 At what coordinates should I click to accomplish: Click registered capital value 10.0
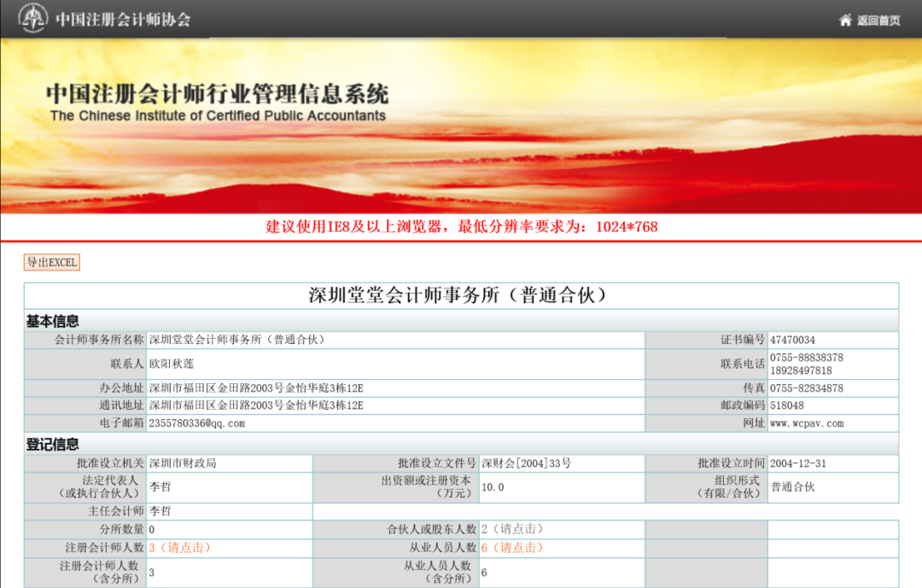(493, 487)
